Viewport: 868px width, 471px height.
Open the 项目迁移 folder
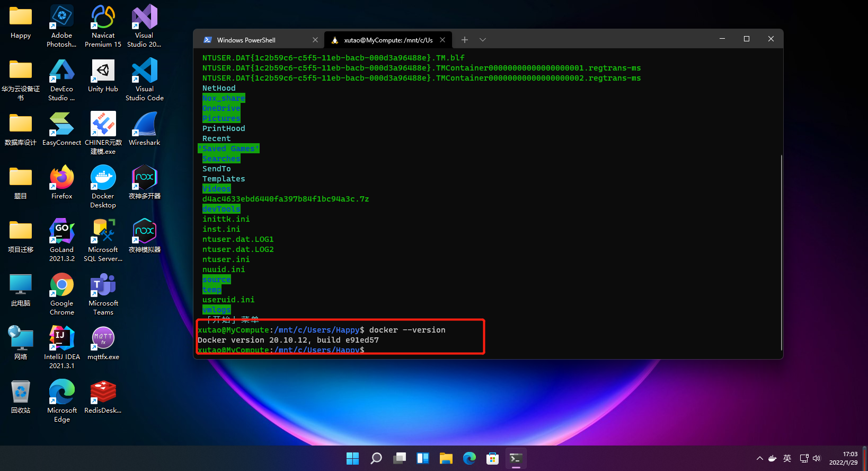point(21,237)
